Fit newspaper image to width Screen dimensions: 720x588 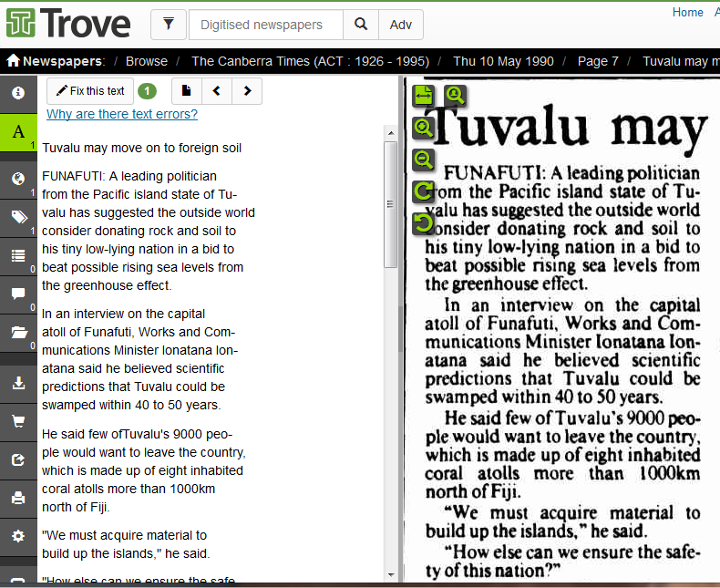[x=424, y=95]
